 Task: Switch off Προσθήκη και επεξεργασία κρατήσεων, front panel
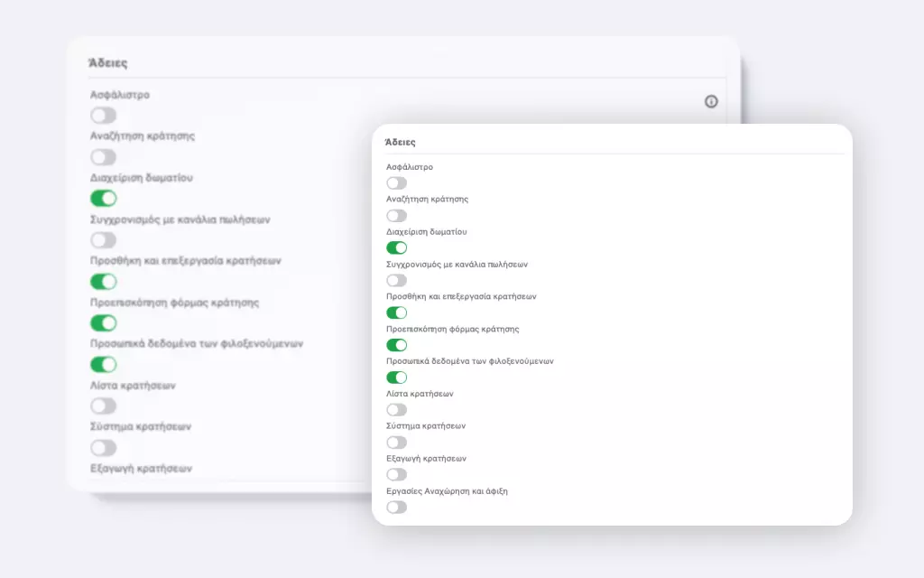(x=396, y=312)
